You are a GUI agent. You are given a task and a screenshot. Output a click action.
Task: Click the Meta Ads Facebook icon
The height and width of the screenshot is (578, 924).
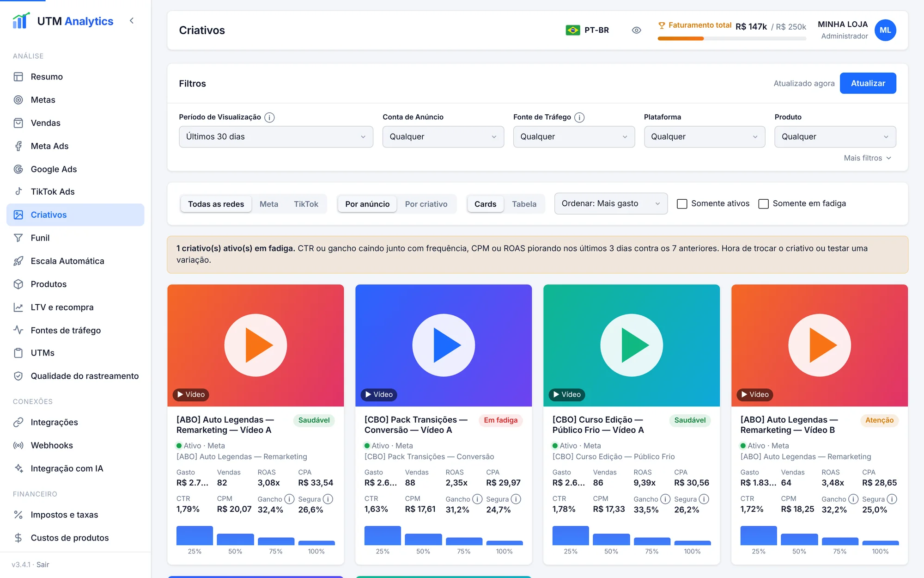click(x=18, y=146)
